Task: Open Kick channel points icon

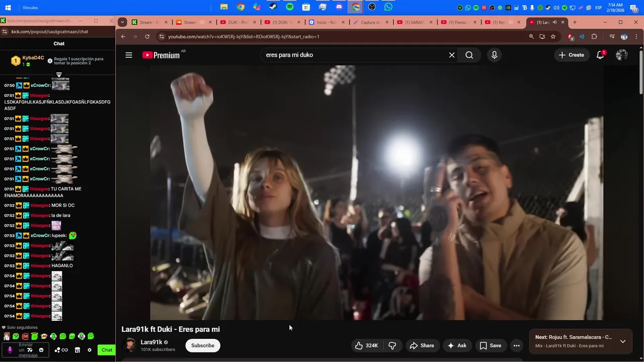Action: 61,350
